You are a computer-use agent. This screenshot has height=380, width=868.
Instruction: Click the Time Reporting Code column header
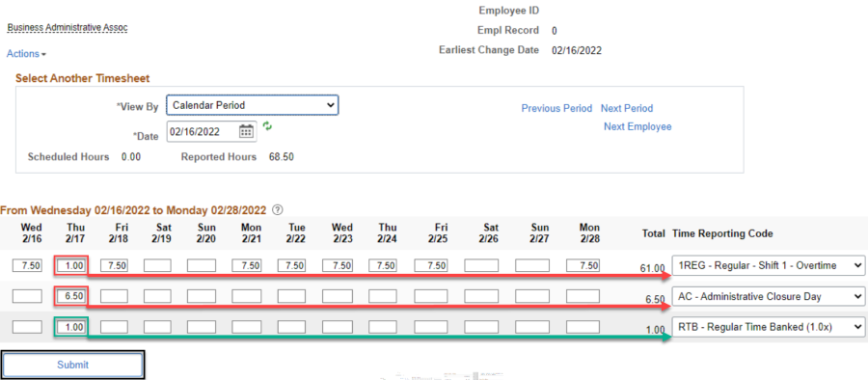(722, 233)
